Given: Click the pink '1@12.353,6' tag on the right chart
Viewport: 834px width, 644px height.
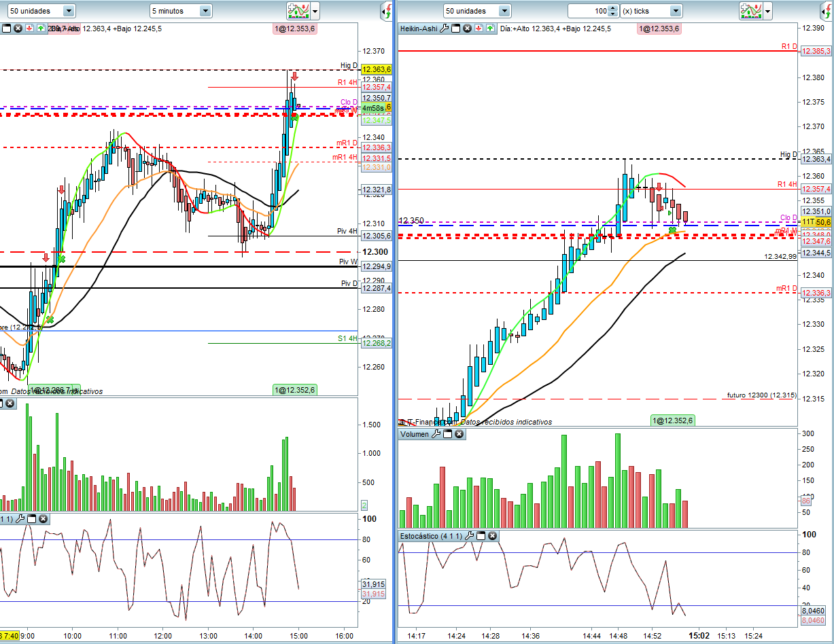Looking at the screenshot, I should point(659,29).
